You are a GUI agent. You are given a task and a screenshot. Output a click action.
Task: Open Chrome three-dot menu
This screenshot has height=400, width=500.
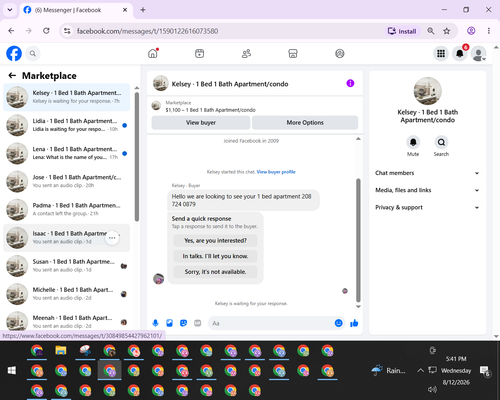coord(489,31)
